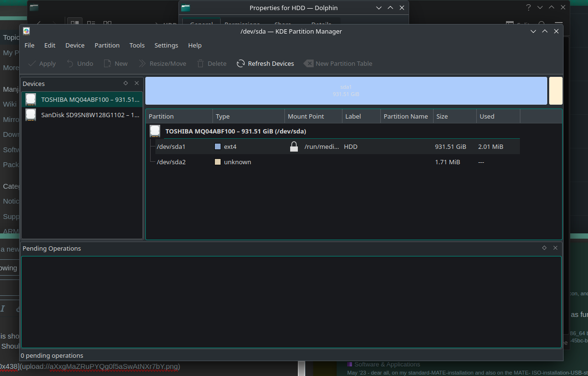
Task: Float the Devices panel
Action: 126,83
